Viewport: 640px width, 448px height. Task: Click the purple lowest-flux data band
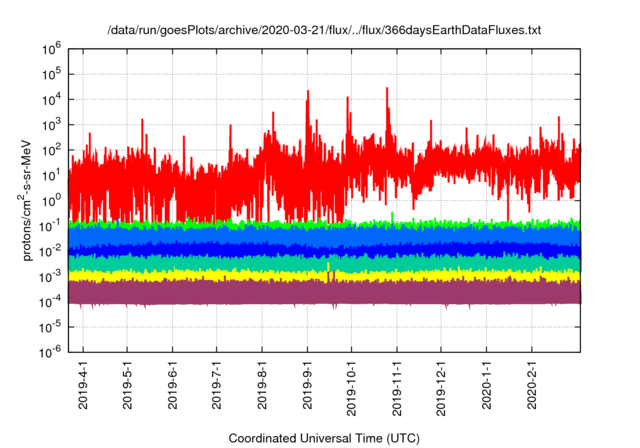click(x=324, y=293)
